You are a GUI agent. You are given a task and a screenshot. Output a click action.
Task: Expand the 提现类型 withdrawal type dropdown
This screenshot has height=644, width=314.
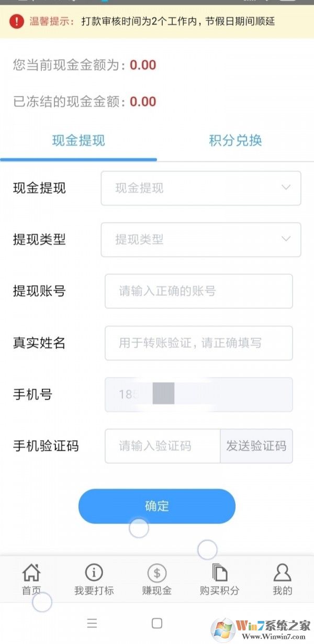pyautogui.click(x=201, y=240)
